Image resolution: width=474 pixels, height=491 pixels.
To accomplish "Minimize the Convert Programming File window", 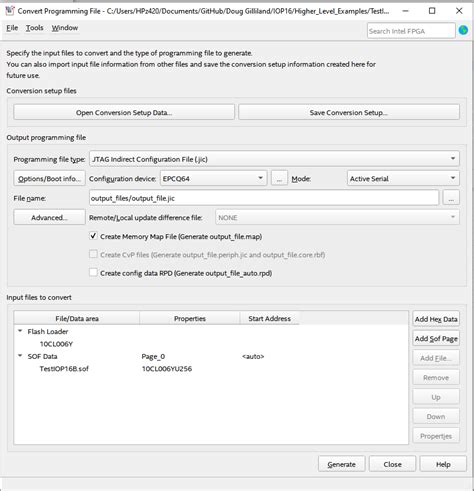I will pyautogui.click(x=405, y=11).
